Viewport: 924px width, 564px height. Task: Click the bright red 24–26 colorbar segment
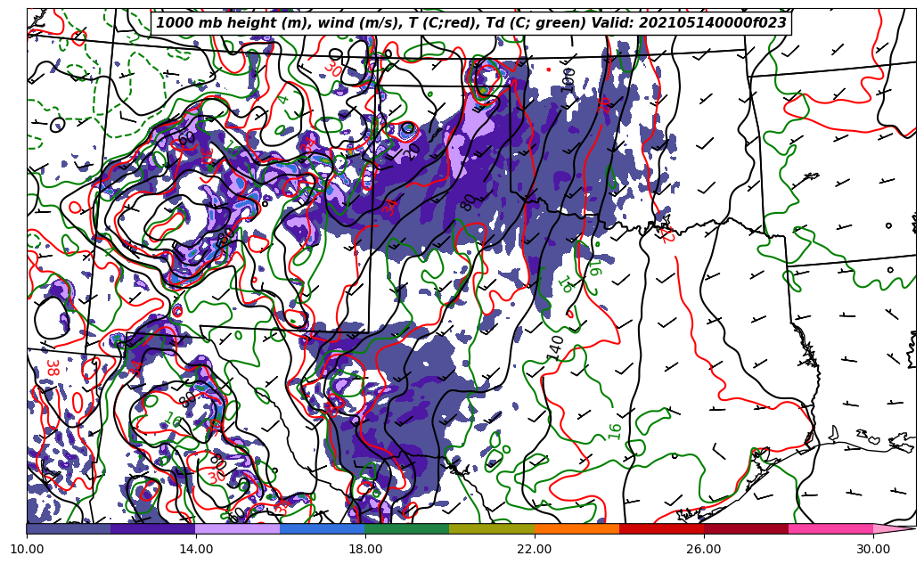pyautogui.click(x=662, y=528)
